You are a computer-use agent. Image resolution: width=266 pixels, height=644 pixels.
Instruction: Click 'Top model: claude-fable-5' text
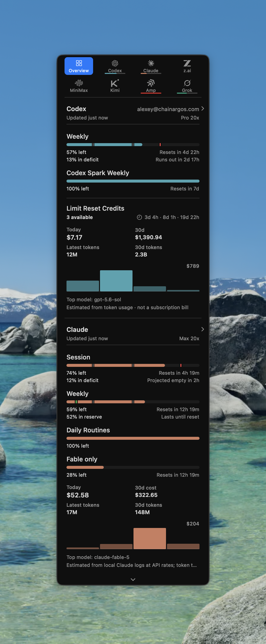(x=98, y=557)
